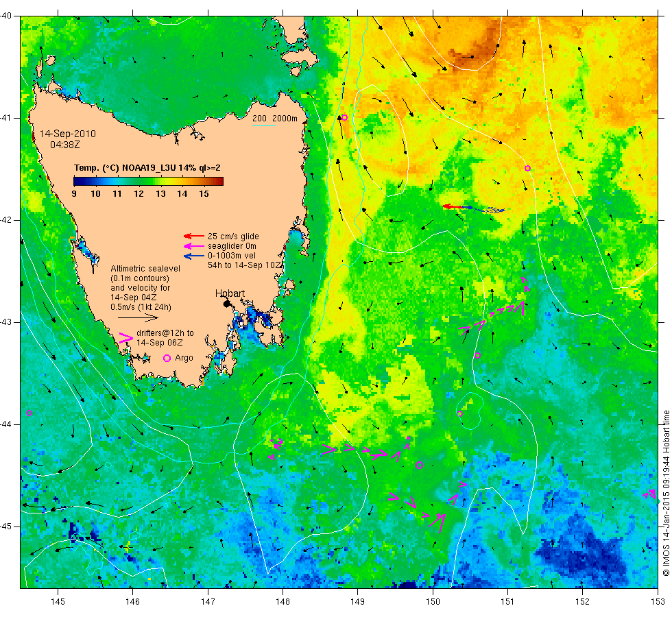Viewport: 672px width, 617px height.
Task: Click the color scale tick label '9'
Action: click(x=74, y=193)
